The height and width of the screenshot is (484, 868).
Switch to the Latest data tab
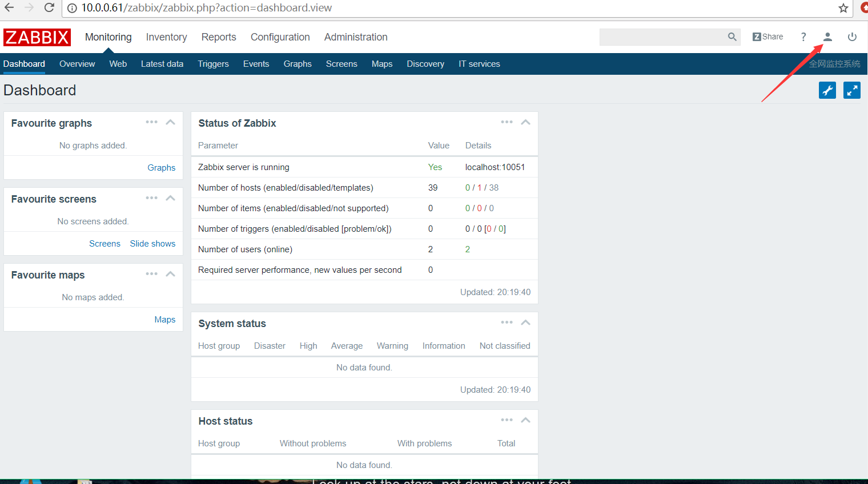[x=162, y=64]
